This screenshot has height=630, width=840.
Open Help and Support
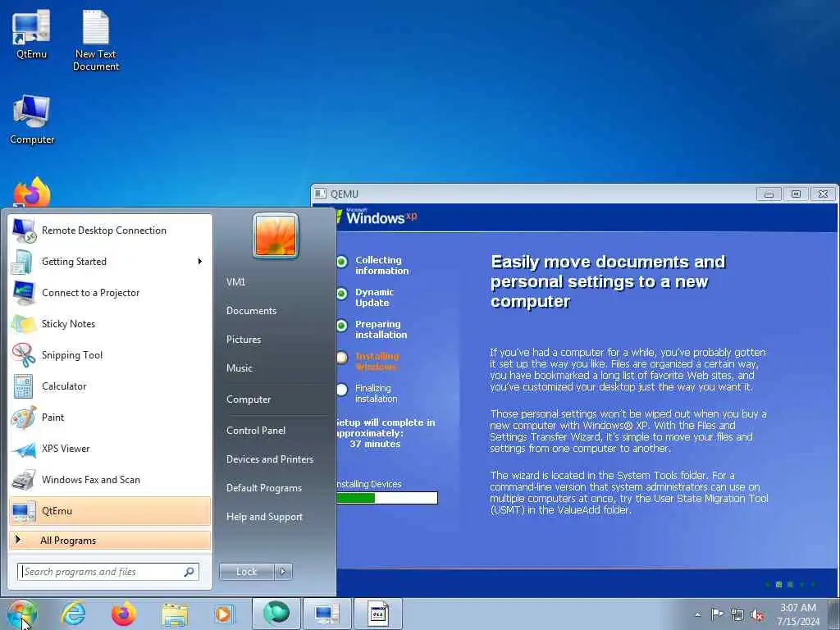click(x=265, y=517)
